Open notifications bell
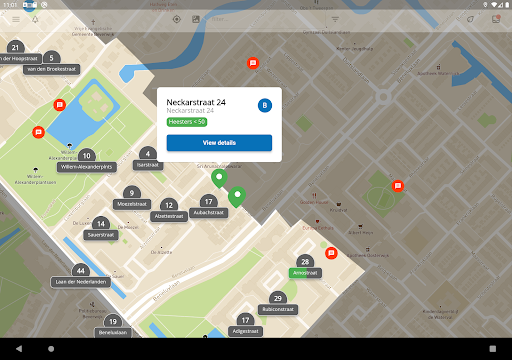 pyautogui.click(x=35, y=19)
